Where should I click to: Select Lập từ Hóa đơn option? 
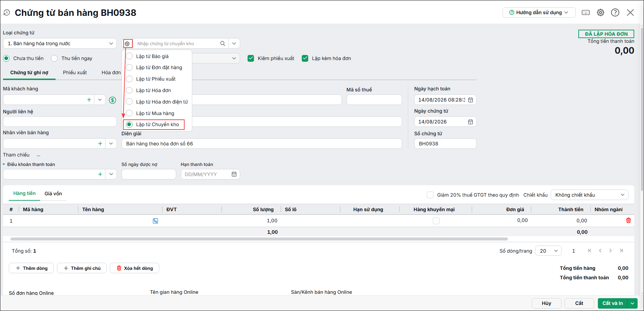click(129, 90)
